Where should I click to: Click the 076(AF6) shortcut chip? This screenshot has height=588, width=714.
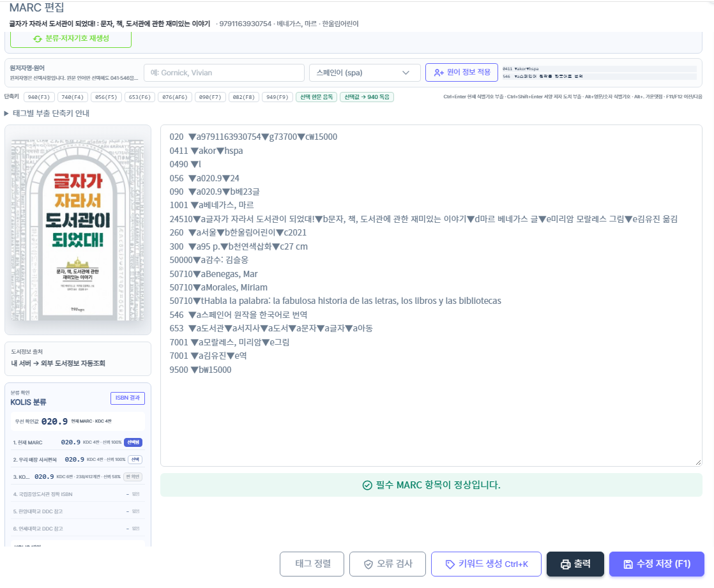point(175,97)
